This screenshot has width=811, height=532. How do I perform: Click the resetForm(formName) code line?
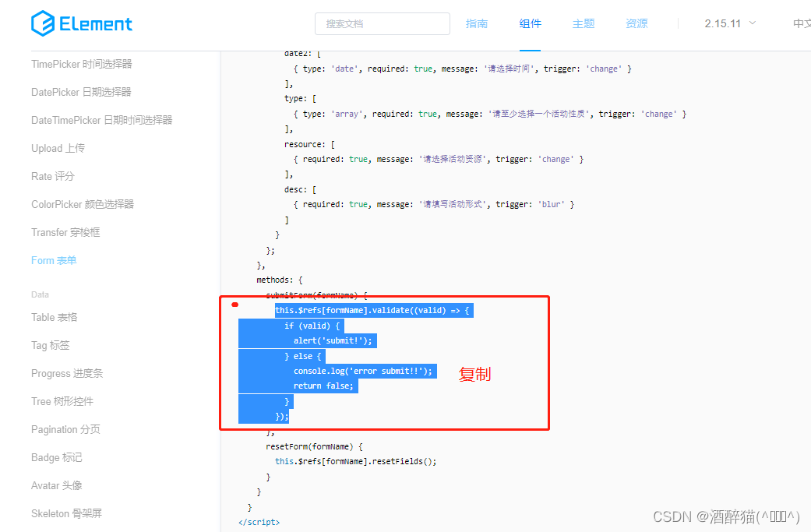coord(315,446)
